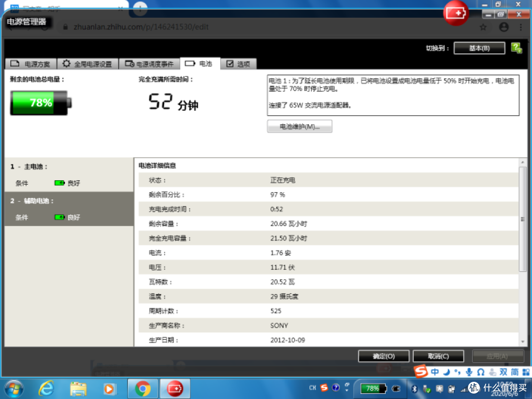
Task: Click the 78% battery gauge on taskbar
Action: [373, 389]
